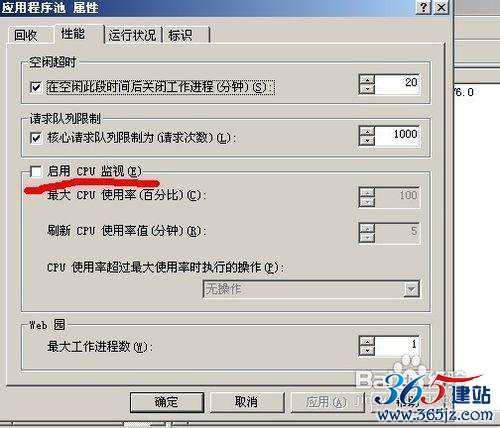Click the help question mark icon
Image resolution: width=500 pixels, height=428 pixels.
[x=423, y=7]
